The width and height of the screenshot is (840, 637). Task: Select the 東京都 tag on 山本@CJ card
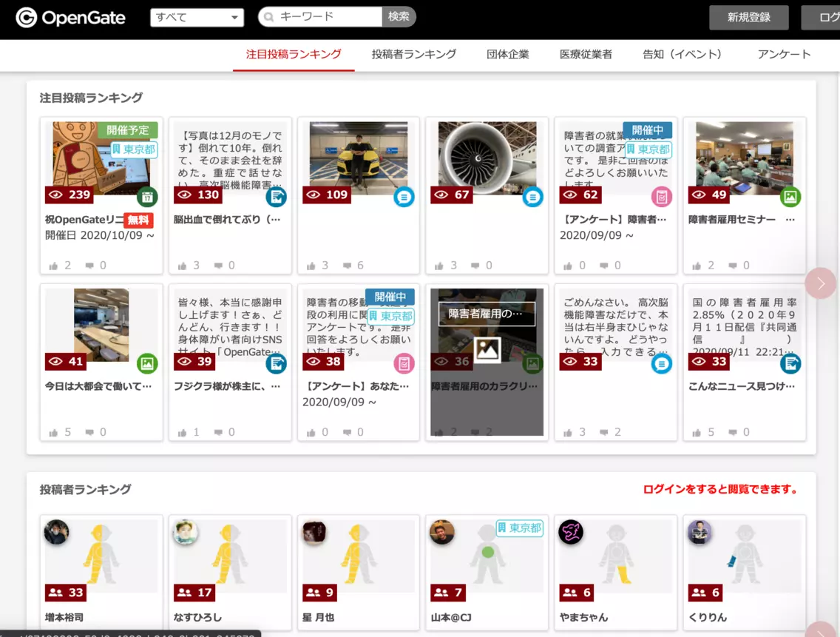click(519, 528)
